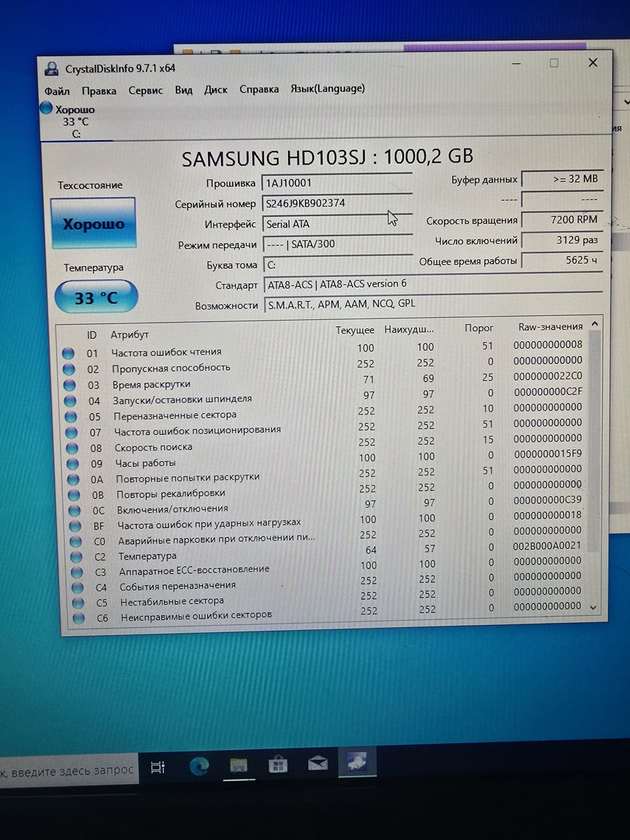630x840 pixels.
Task: Click status dot for Время раскрутки row
Action: point(70,385)
